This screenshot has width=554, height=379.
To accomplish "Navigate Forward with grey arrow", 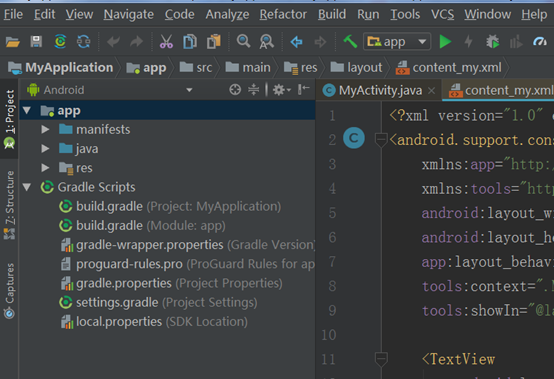I will [320, 42].
